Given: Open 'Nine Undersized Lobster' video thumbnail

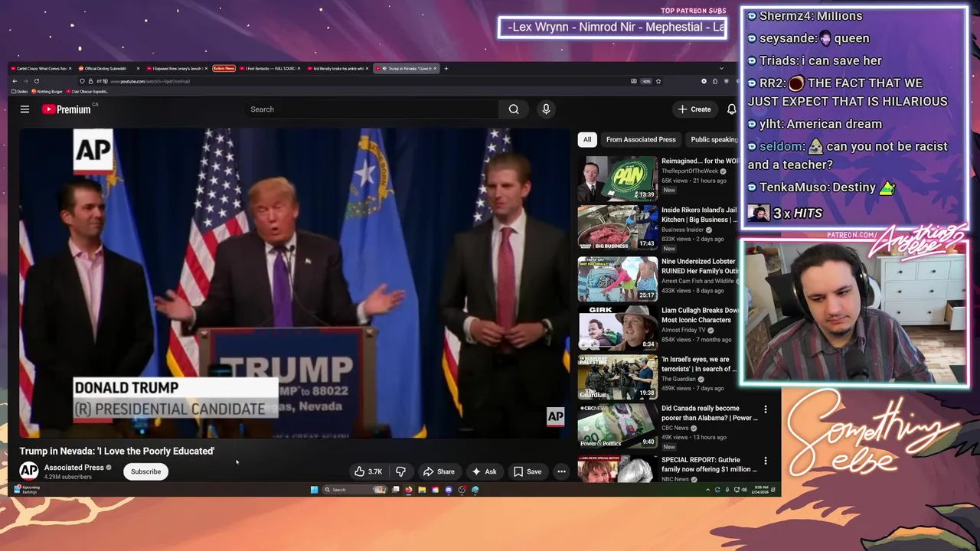Looking at the screenshot, I should 617,279.
